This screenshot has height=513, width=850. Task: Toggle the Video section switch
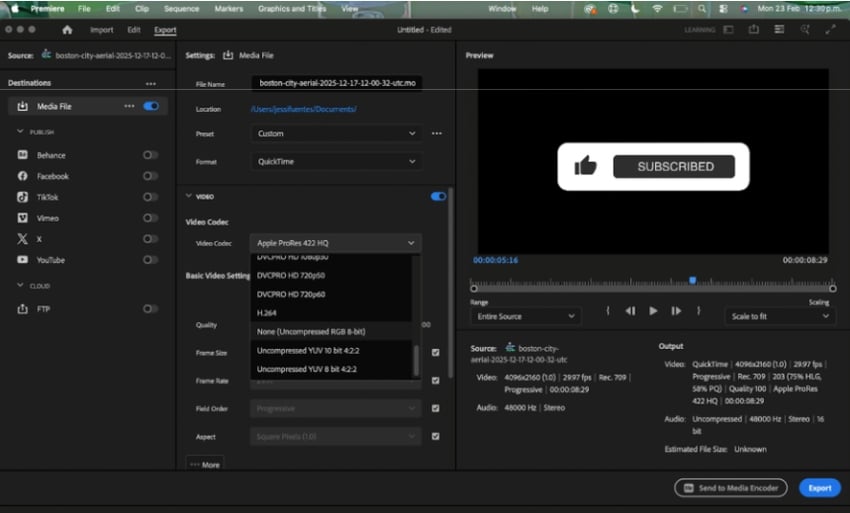(x=438, y=196)
